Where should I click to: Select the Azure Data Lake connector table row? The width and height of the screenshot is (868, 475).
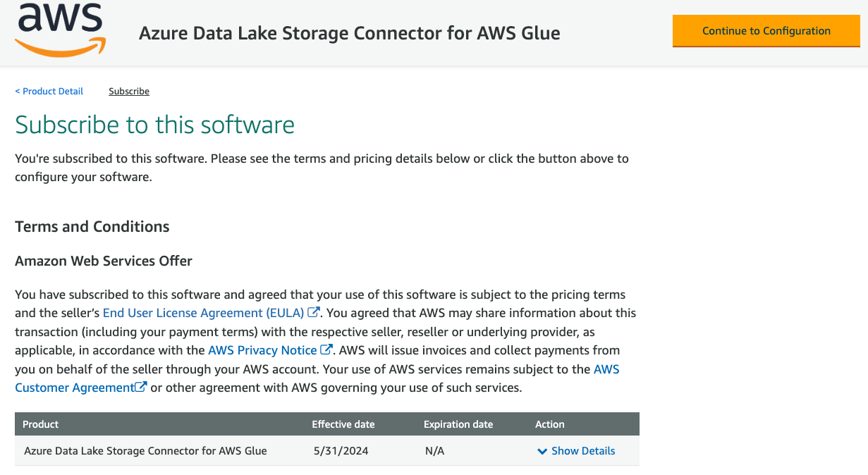click(x=145, y=451)
